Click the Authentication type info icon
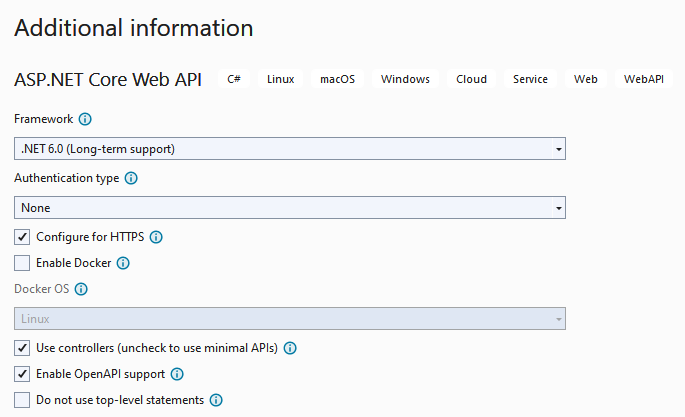Screen dimensions: 685x417 coord(131,178)
